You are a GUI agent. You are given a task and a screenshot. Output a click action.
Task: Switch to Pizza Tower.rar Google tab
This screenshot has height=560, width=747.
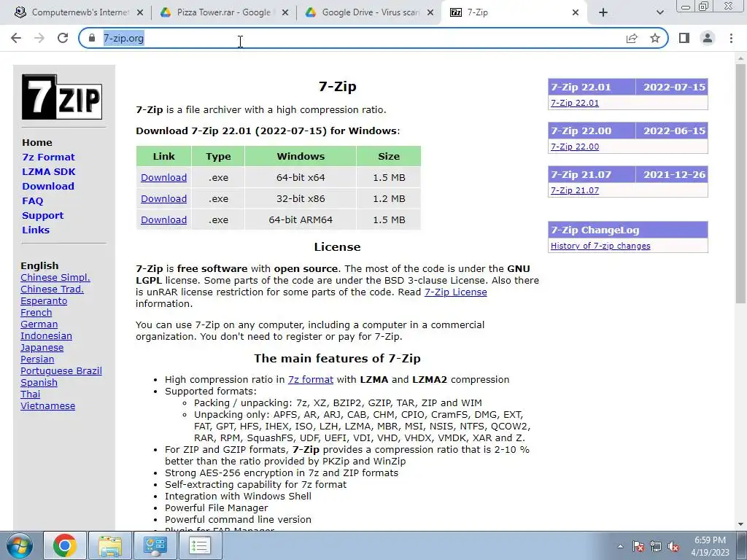click(223, 12)
